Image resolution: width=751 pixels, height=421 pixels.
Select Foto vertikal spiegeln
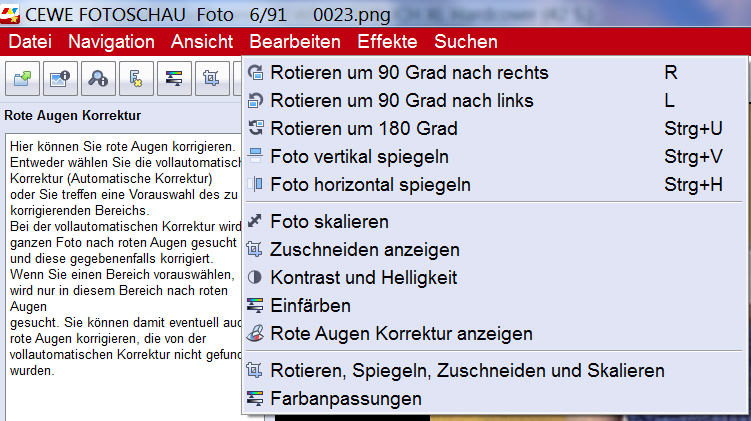point(495,157)
